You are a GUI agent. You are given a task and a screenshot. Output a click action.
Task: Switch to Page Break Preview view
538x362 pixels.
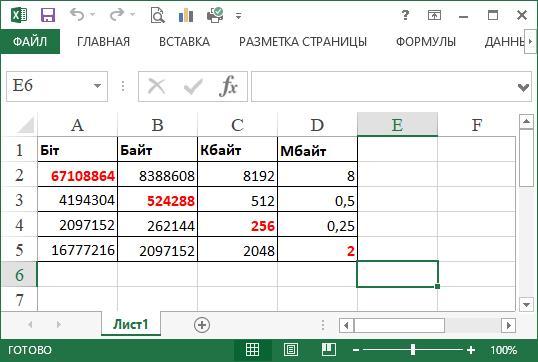(x=329, y=350)
